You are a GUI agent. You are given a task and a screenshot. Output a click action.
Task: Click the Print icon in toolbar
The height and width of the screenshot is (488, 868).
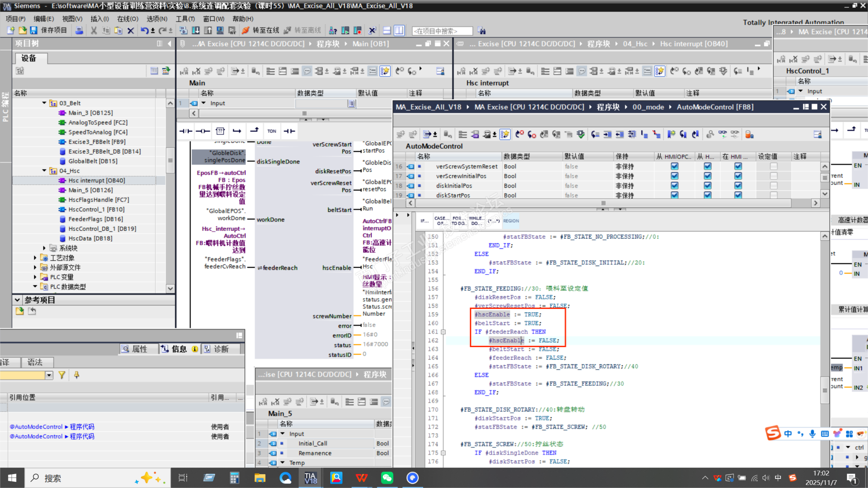(79, 30)
